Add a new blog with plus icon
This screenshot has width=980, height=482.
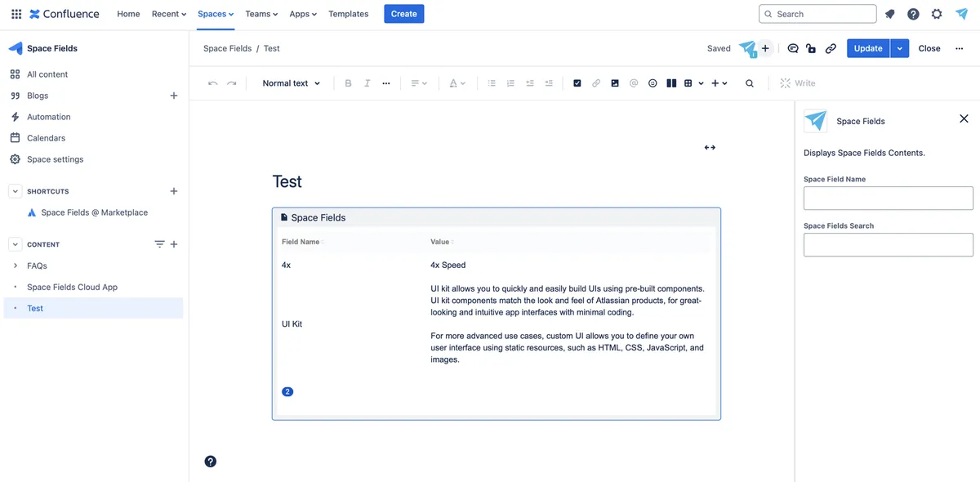click(173, 96)
